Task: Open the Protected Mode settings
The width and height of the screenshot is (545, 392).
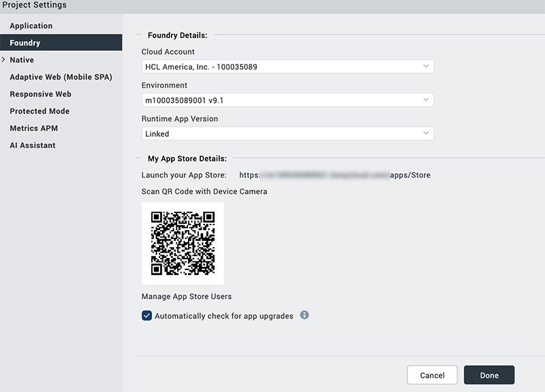Action: 40,111
